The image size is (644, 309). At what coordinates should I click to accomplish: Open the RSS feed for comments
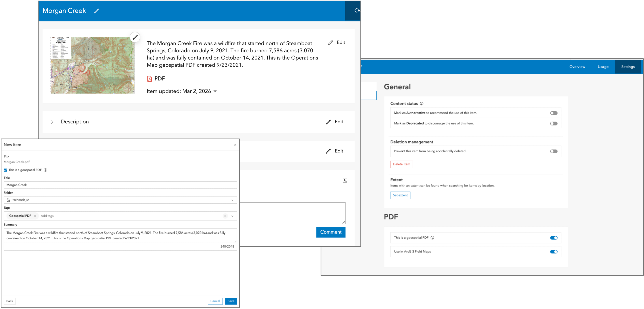(x=345, y=181)
